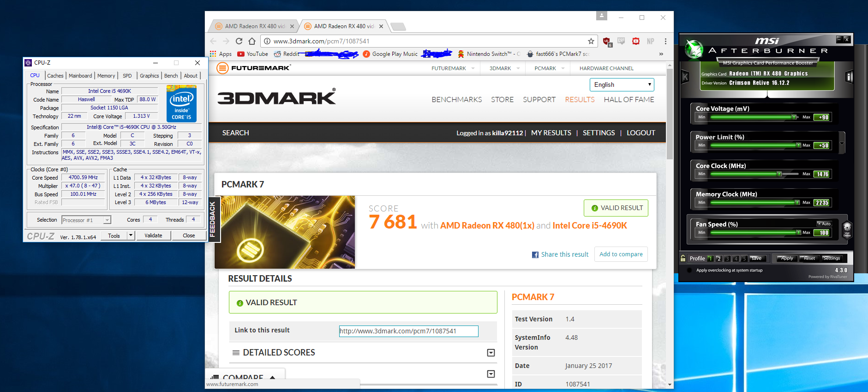Click the Afterburner K side button

(x=685, y=77)
